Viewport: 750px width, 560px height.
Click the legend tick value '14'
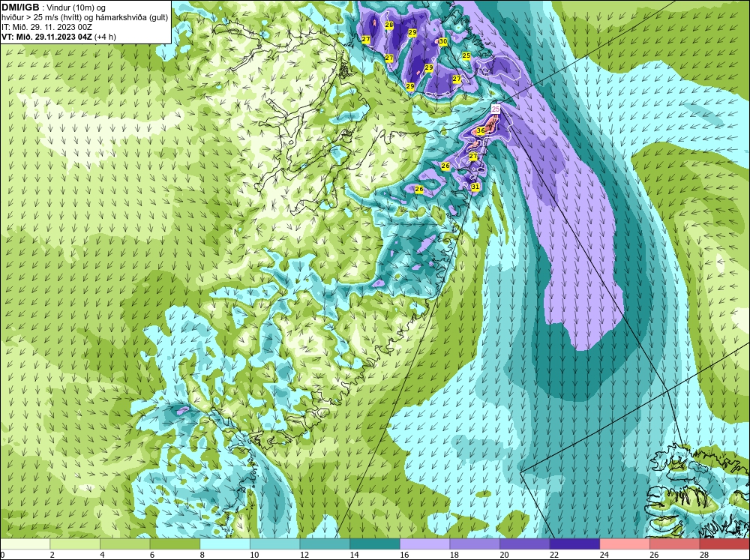click(x=354, y=555)
